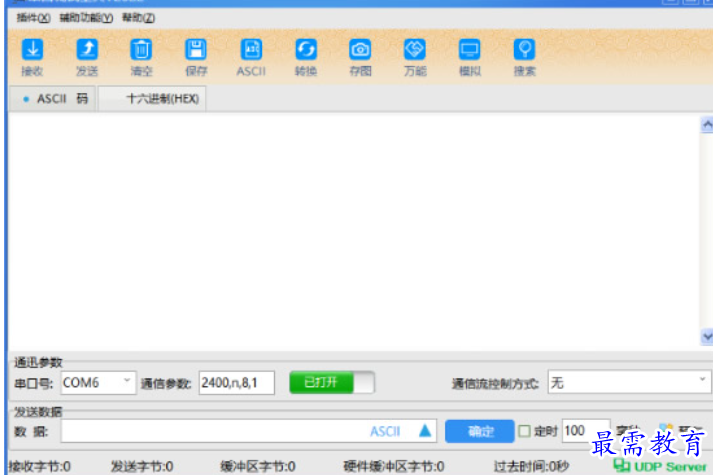
Task: Click the blue triangle in data field
Action: pos(425,430)
